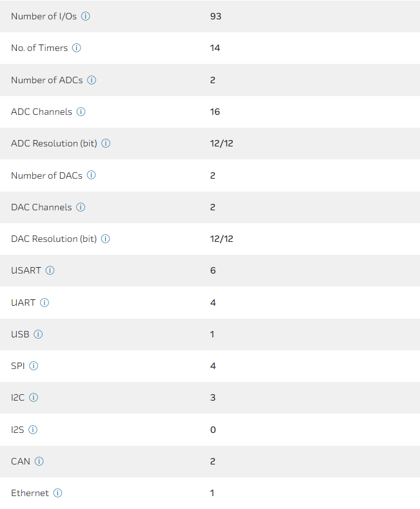This screenshot has width=420, height=509.
Task: Open info icon next to I2C
Action: tap(34, 397)
